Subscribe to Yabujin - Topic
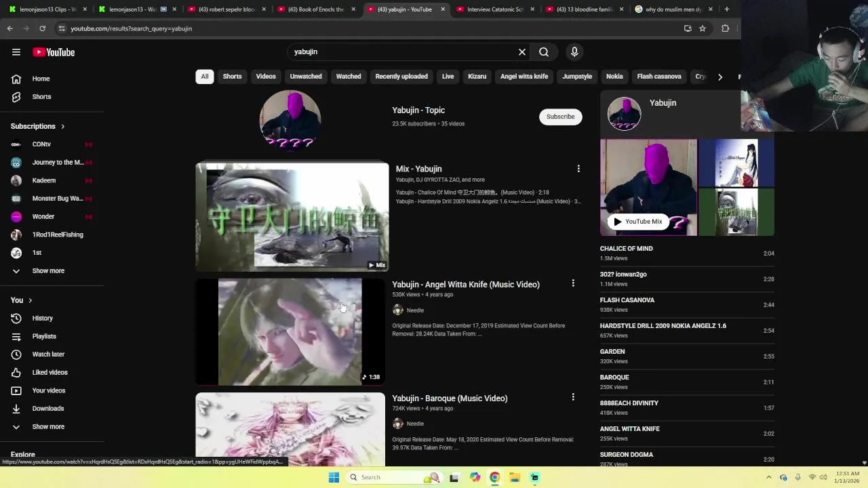Screen dimensions: 868x488 point(561,117)
